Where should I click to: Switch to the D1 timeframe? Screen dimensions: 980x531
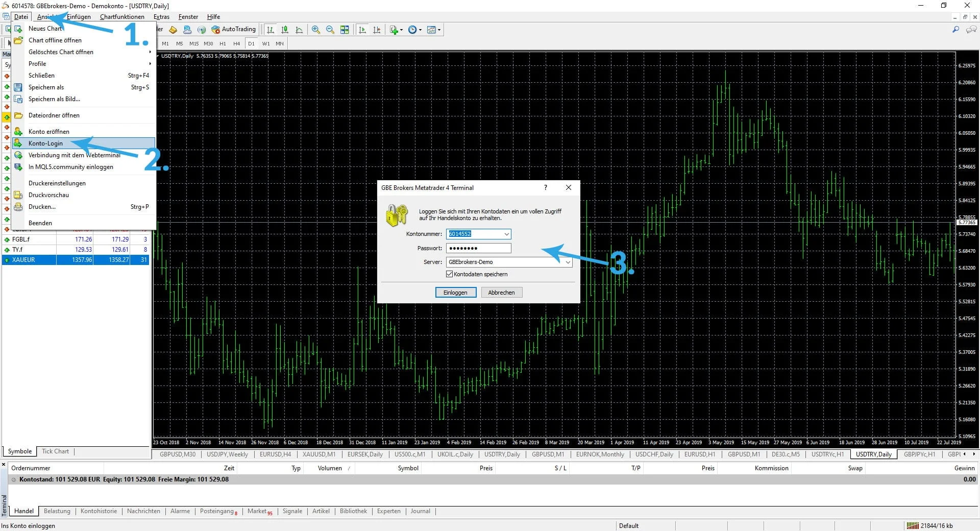[251, 43]
